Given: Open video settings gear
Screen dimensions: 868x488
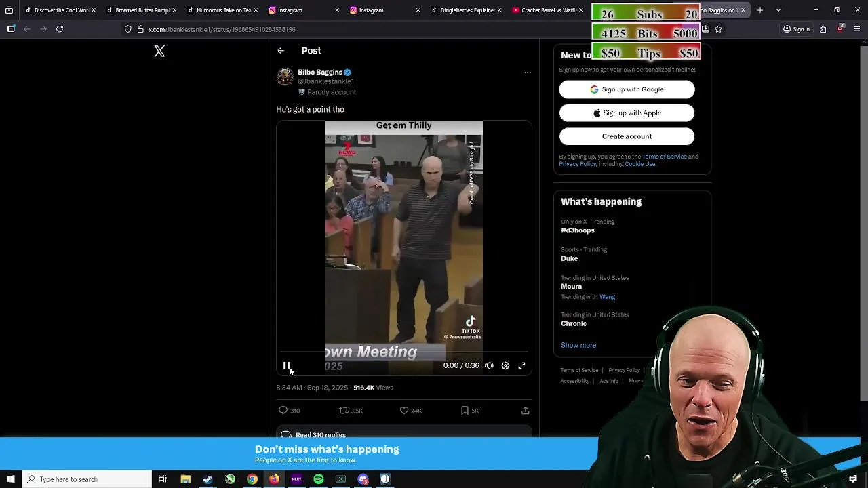Looking at the screenshot, I should (505, 366).
